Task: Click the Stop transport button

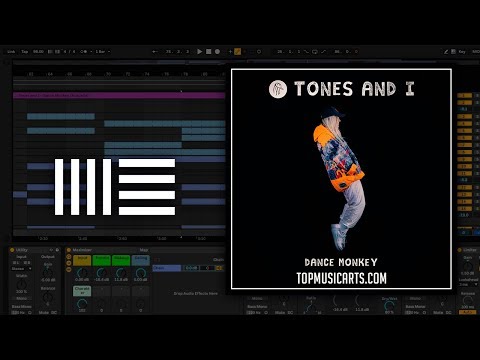Action: (208, 52)
